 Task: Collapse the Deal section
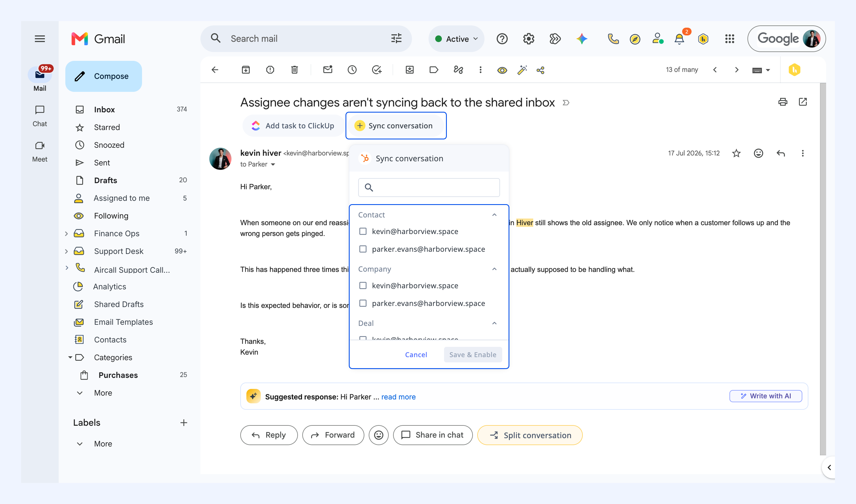[x=494, y=323]
